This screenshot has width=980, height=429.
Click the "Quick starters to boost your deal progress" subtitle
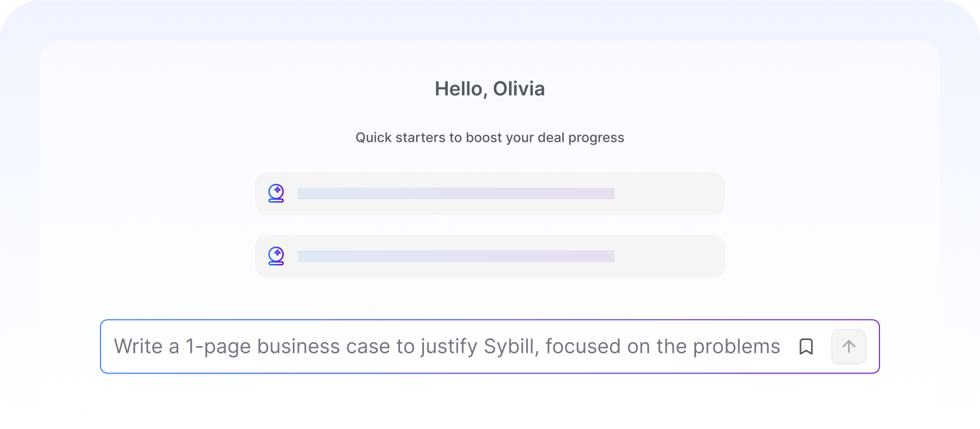[489, 137]
